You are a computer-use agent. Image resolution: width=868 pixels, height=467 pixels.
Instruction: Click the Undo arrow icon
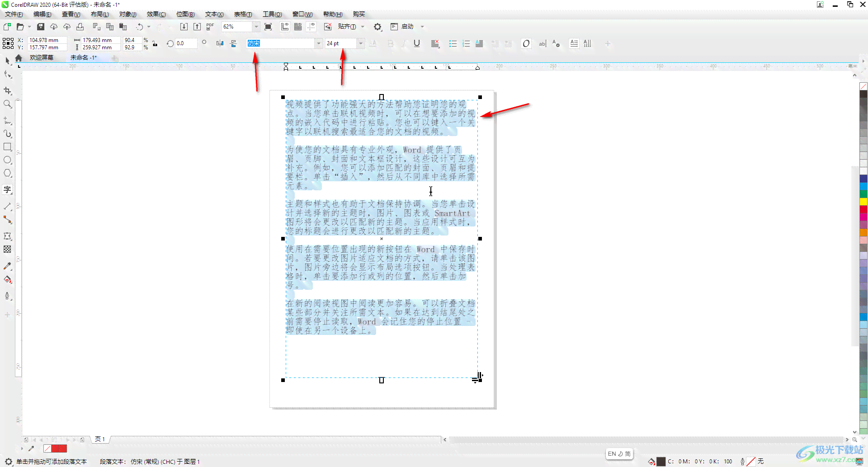point(140,27)
